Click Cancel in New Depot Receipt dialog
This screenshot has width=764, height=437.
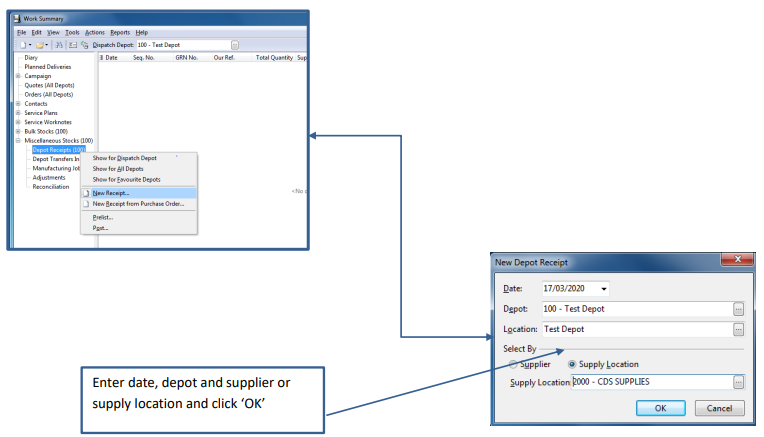[x=719, y=408]
